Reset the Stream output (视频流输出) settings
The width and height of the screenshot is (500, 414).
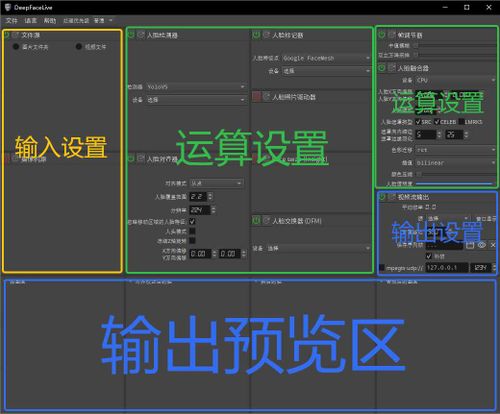click(391, 197)
